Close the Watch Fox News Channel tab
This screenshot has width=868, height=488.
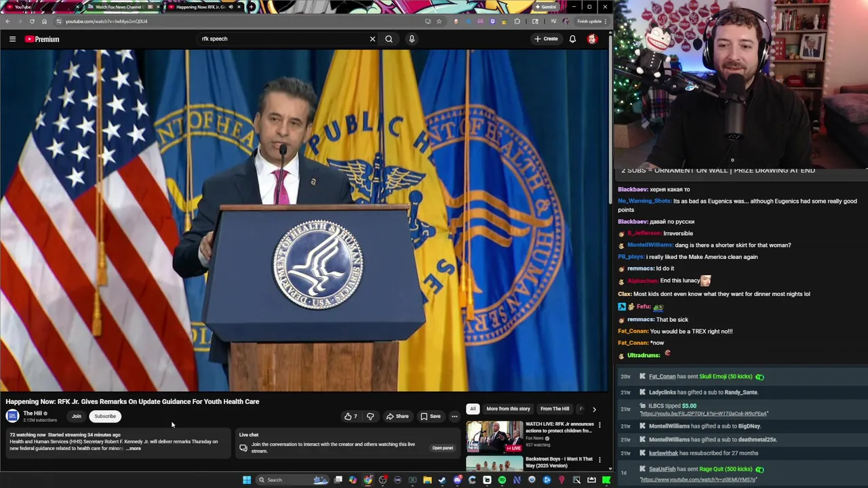158,7
